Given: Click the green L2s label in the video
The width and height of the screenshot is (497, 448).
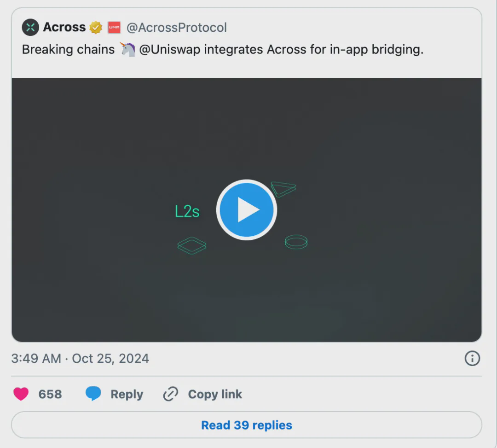Looking at the screenshot, I should [x=187, y=211].
